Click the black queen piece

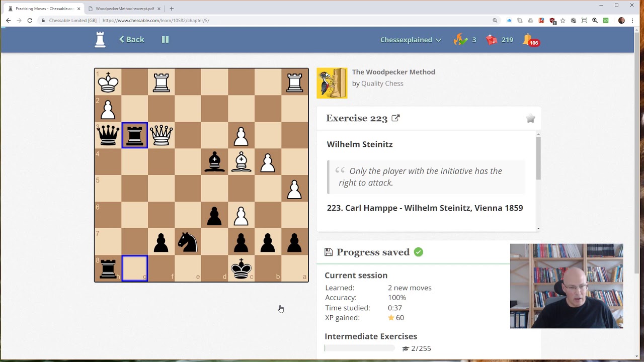point(108,135)
